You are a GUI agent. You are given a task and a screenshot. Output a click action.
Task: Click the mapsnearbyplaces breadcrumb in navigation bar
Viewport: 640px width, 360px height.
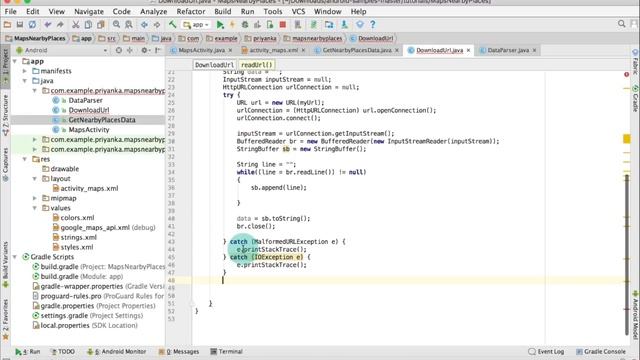313,38
